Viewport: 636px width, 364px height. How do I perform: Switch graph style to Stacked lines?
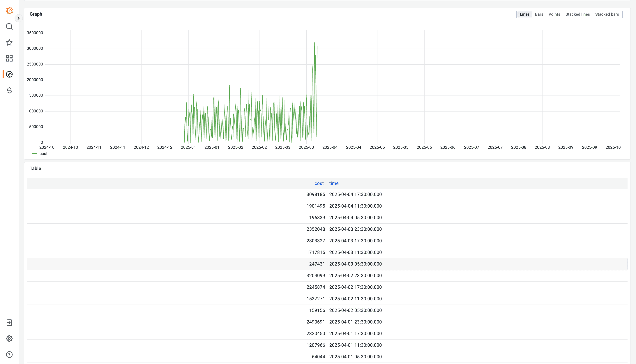tap(577, 14)
